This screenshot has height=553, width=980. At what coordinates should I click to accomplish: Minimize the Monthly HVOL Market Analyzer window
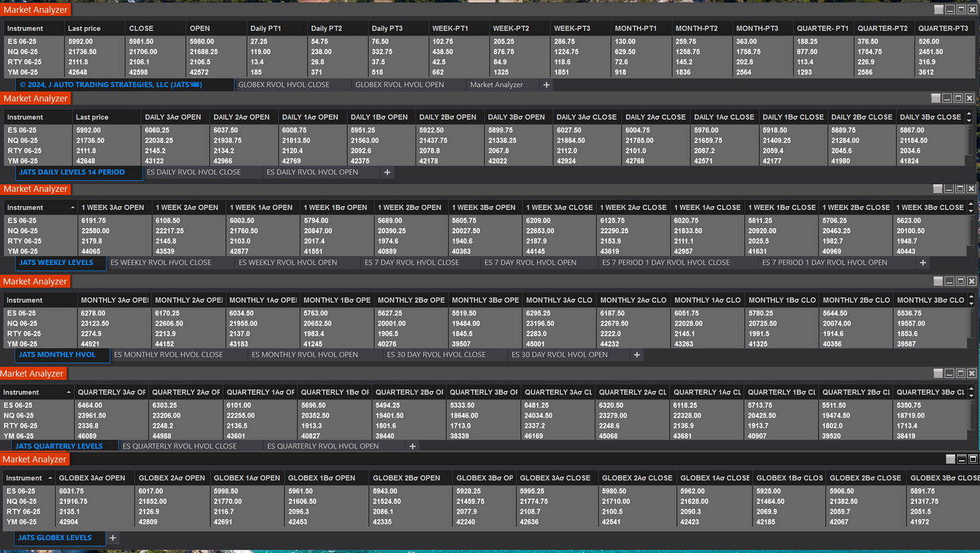tap(950, 281)
